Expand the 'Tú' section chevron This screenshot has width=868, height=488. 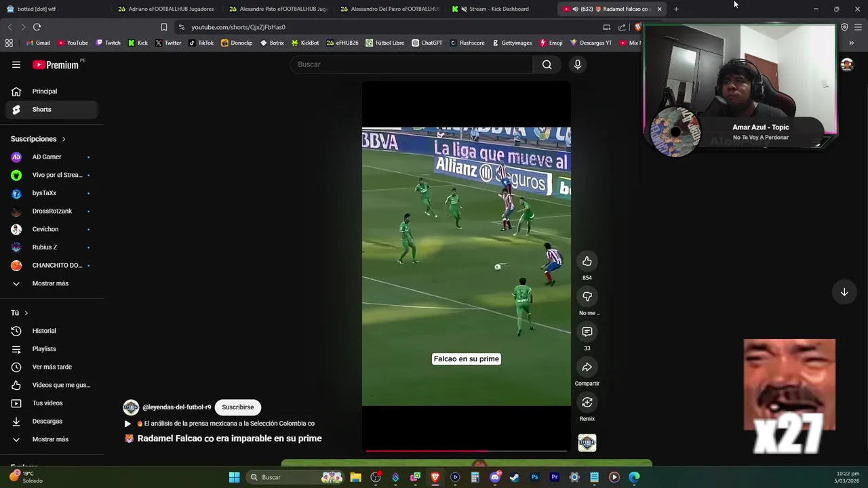pos(26,313)
